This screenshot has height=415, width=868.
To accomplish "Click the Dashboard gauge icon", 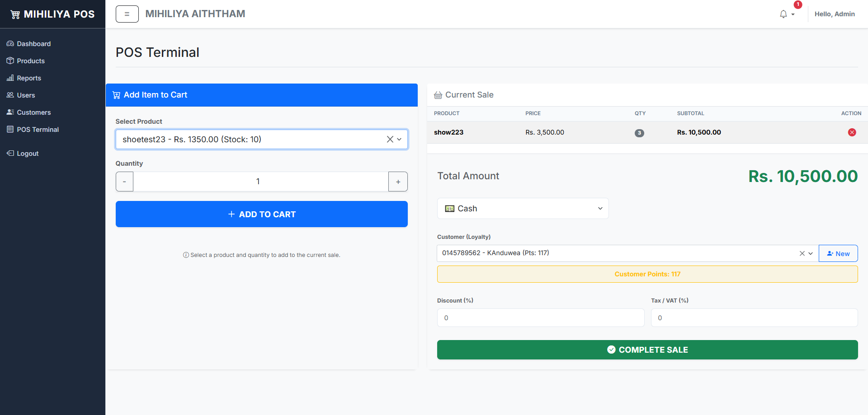I will pyautogui.click(x=10, y=43).
